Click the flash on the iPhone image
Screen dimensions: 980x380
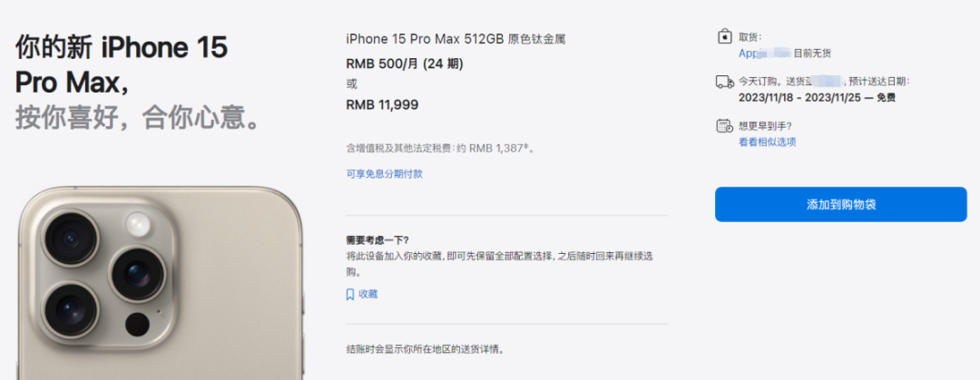pyautogui.click(x=138, y=224)
